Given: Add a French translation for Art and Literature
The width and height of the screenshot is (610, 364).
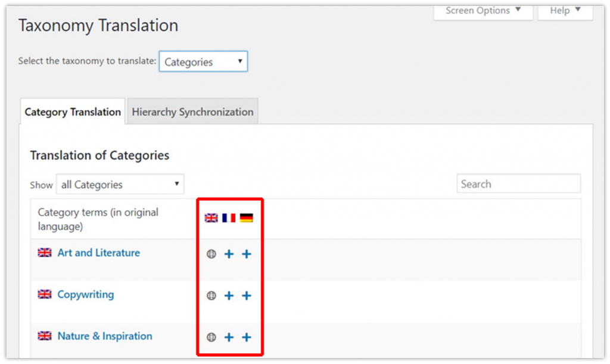Looking at the screenshot, I should pyautogui.click(x=229, y=254).
